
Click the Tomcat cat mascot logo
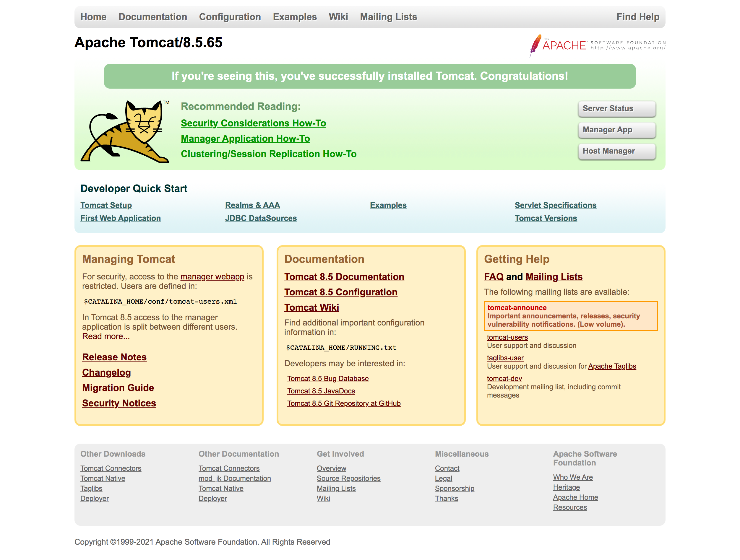click(x=125, y=131)
